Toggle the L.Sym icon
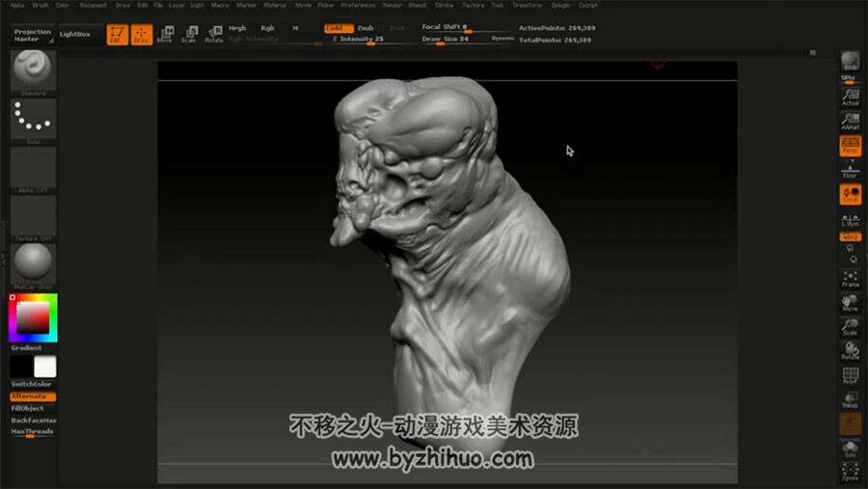This screenshot has width=868, height=489. pos(851,219)
